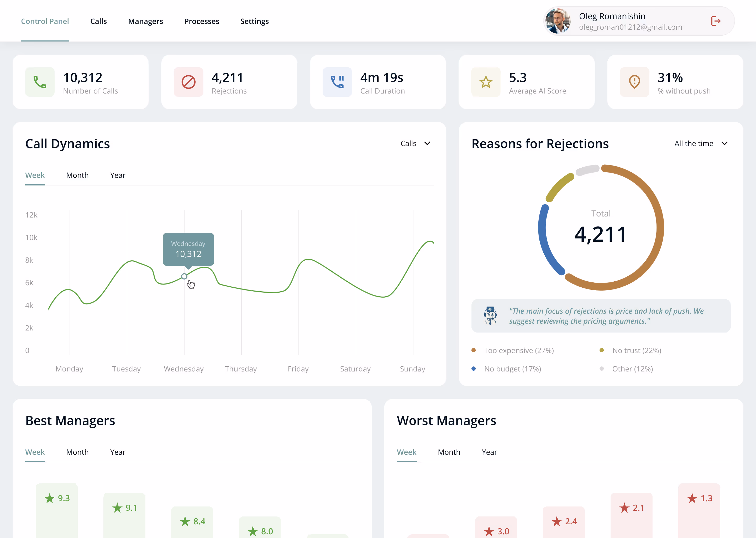Click the Too expensive legend dot
Viewport: 756px width, 538px height.
[474, 350]
